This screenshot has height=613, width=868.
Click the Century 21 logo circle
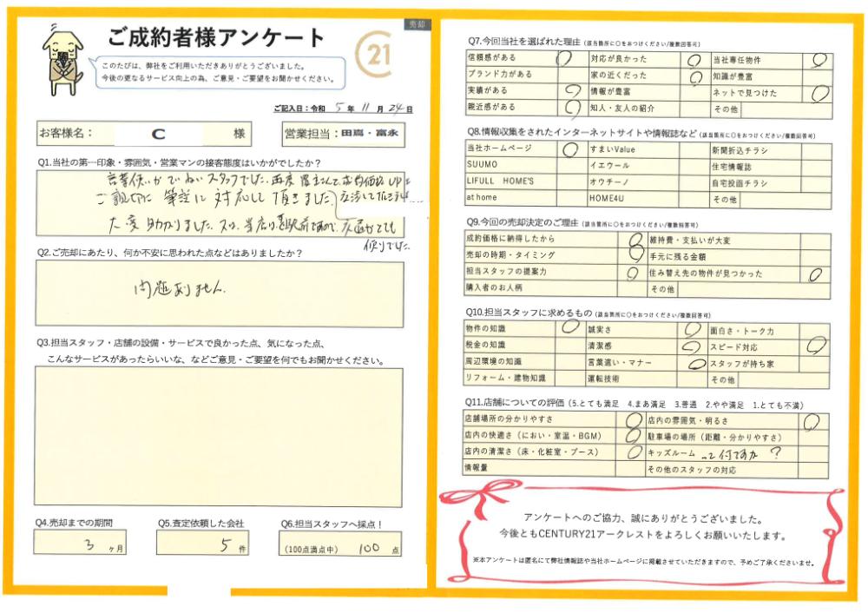click(377, 59)
